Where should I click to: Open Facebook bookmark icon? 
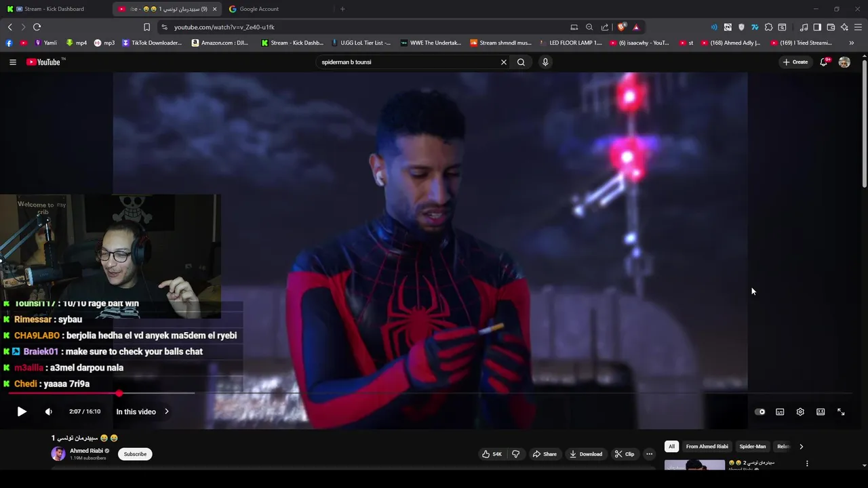(9, 43)
